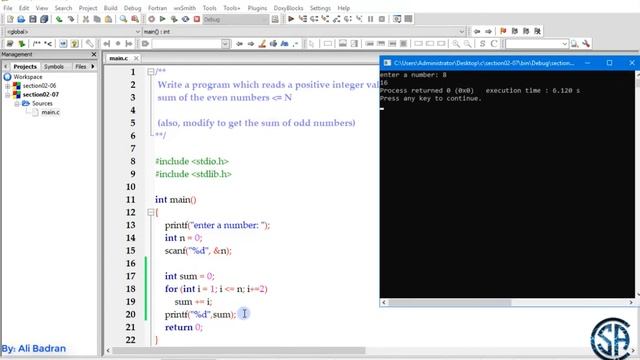Click the Find magnifier icon

click(x=123, y=19)
